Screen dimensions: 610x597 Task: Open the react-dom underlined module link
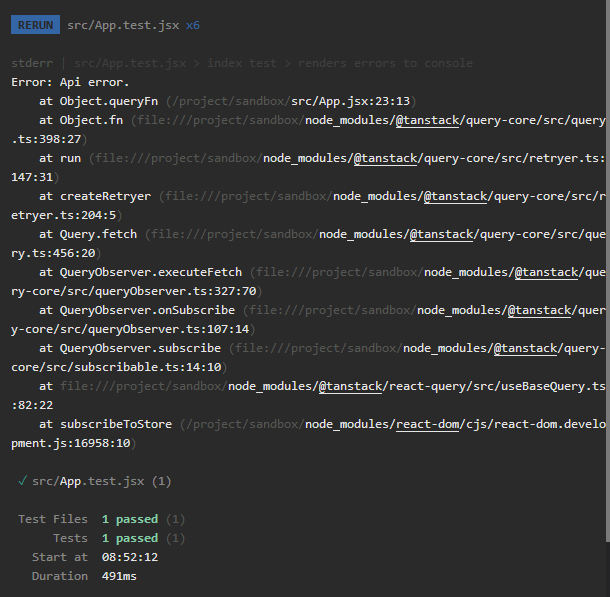coord(428,424)
